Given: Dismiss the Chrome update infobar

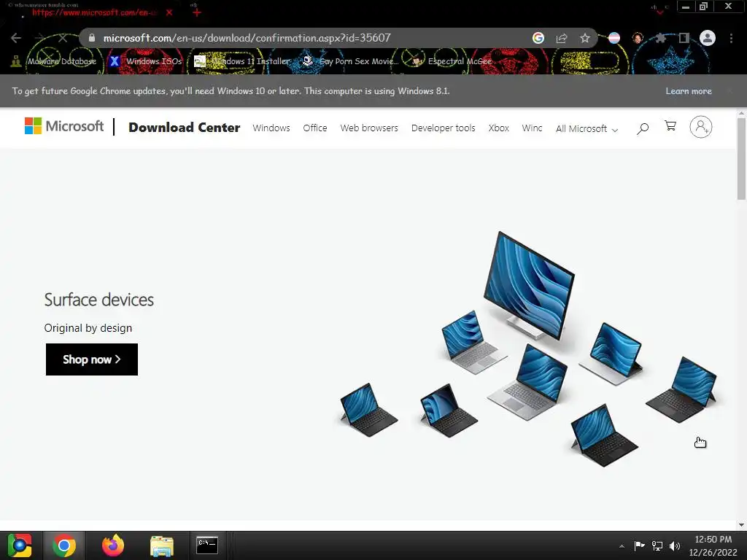Looking at the screenshot, I should coord(729,91).
